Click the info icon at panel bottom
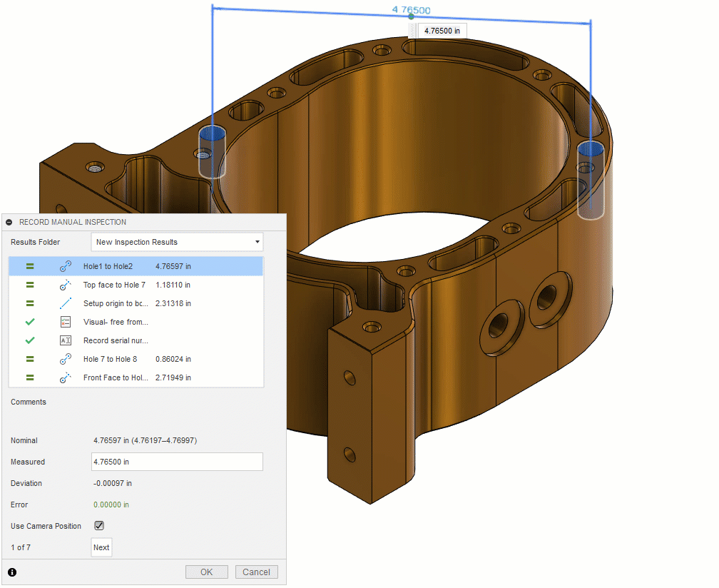The height and width of the screenshot is (588, 719). (x=12, y=572)
